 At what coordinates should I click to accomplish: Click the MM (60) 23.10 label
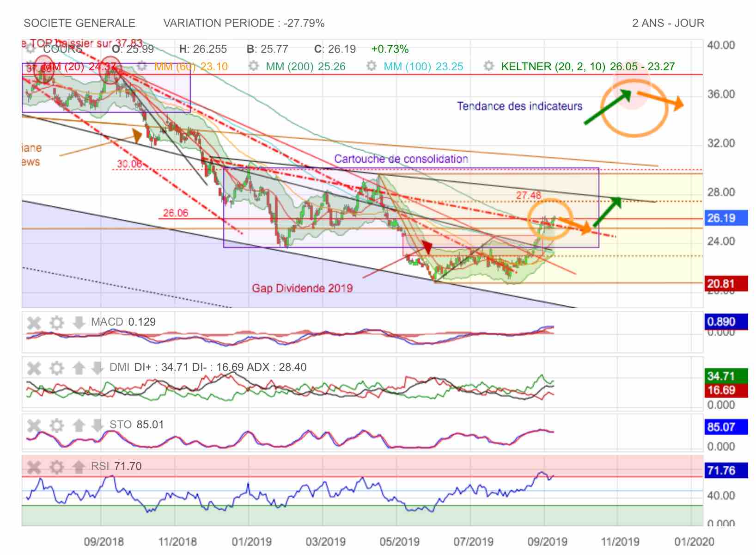click(x=191, y=67)
